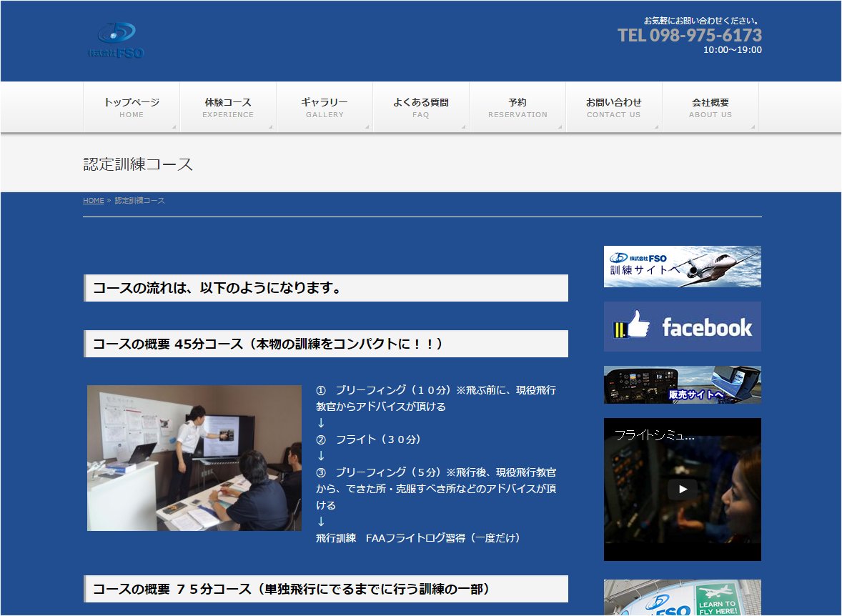Open the 体験コース EXPERIENCE menu

(228, 107)
